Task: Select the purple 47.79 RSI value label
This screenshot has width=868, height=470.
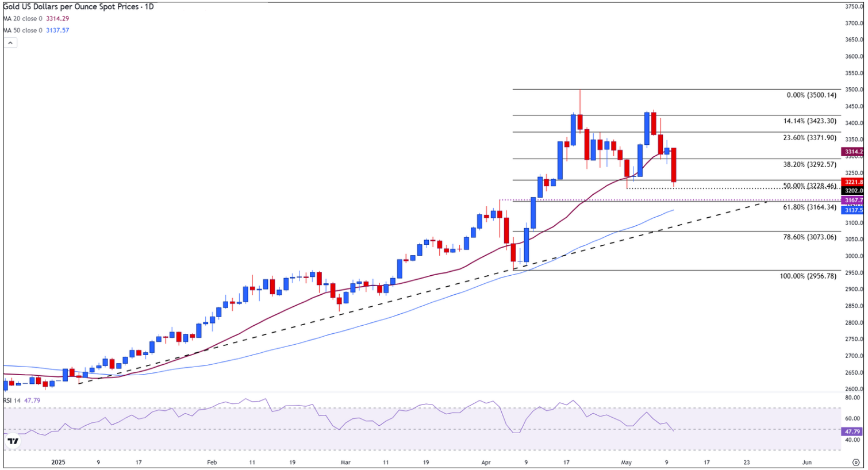Action: 853,432
